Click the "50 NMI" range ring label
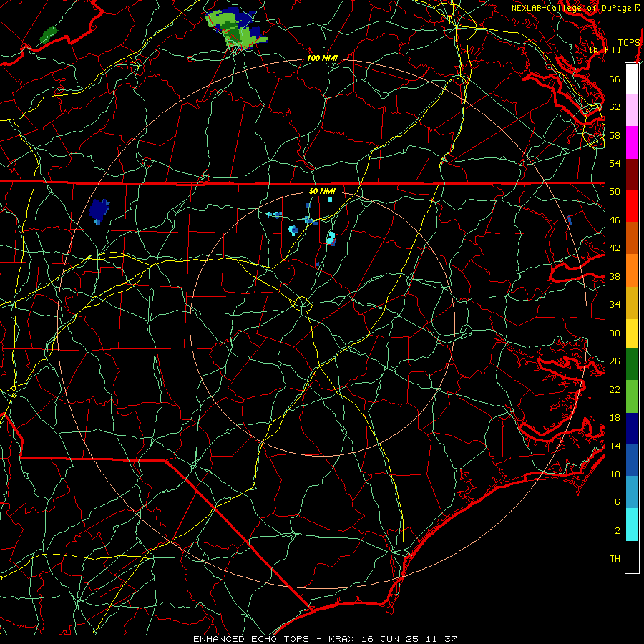The image size is (644, 644). coord(322,191)
